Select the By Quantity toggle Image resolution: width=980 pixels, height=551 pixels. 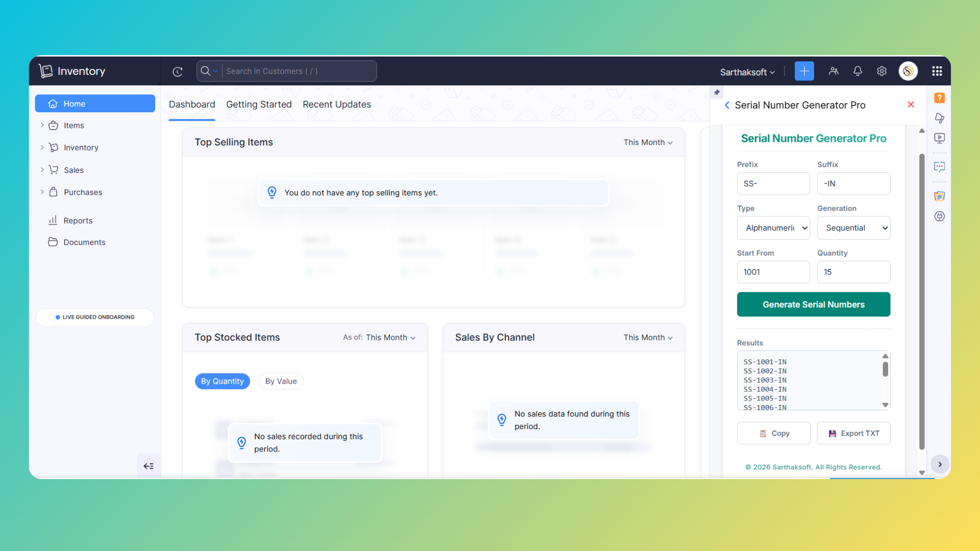coord(222,381)
